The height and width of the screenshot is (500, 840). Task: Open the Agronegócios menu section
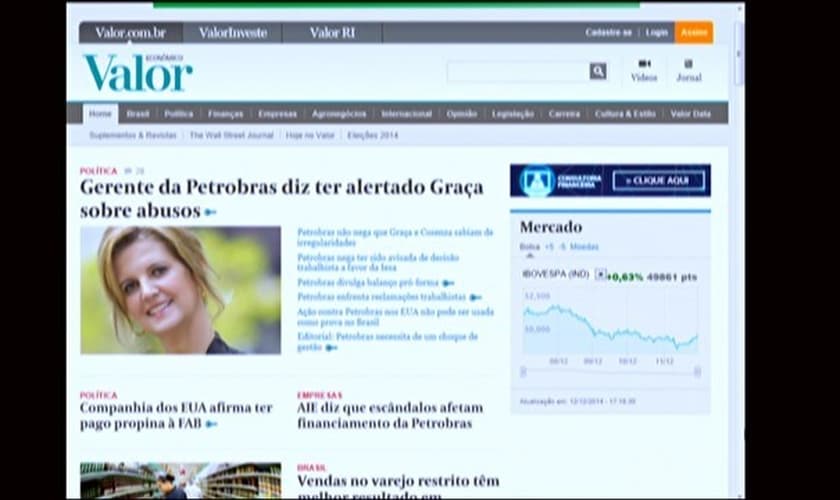[x=339, y=114]
